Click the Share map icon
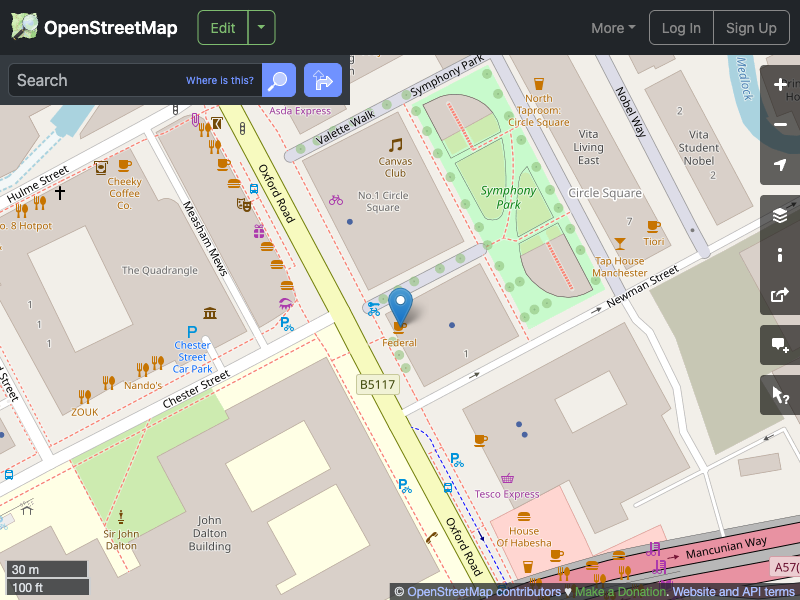Viewport: 800px width, 600px height. pyautogui.click(x=780, y=294)
